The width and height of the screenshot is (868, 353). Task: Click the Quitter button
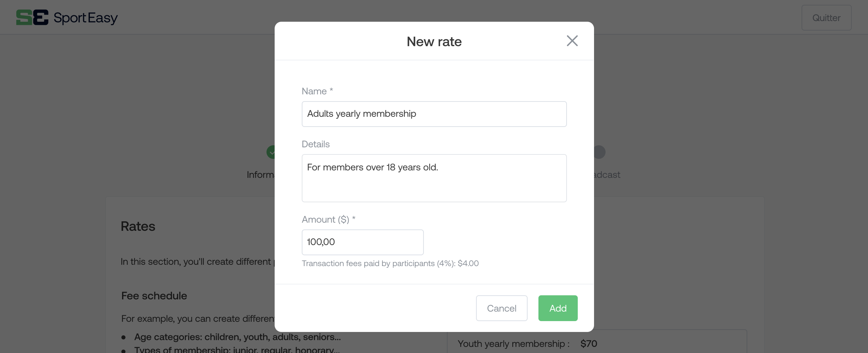coord(826,18)
